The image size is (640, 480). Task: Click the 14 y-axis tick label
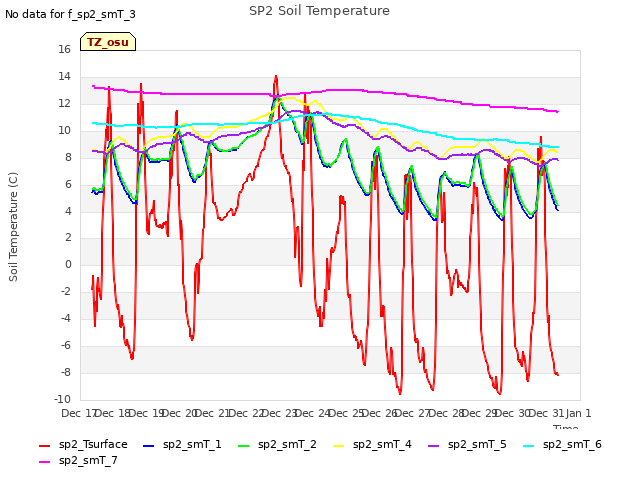[x=64, y=76]
